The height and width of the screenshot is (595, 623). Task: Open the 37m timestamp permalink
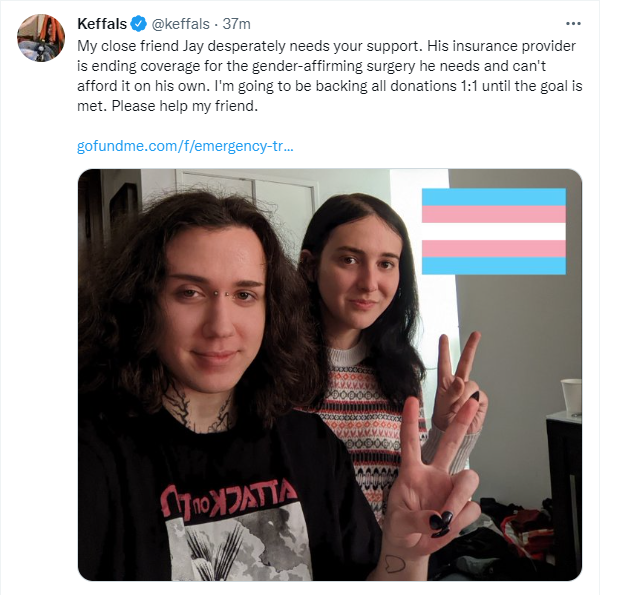[x=236, y=24]
